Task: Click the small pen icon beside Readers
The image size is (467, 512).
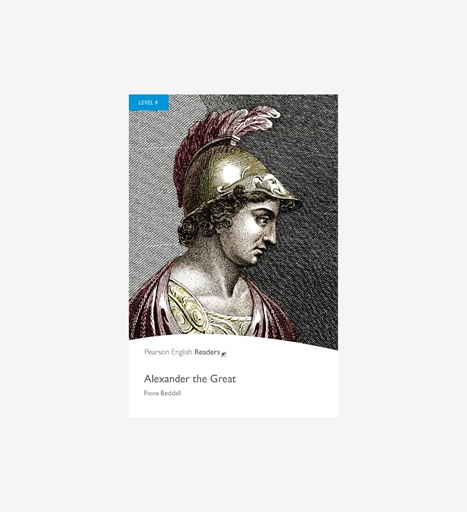Action: click(x=224, y=354)
